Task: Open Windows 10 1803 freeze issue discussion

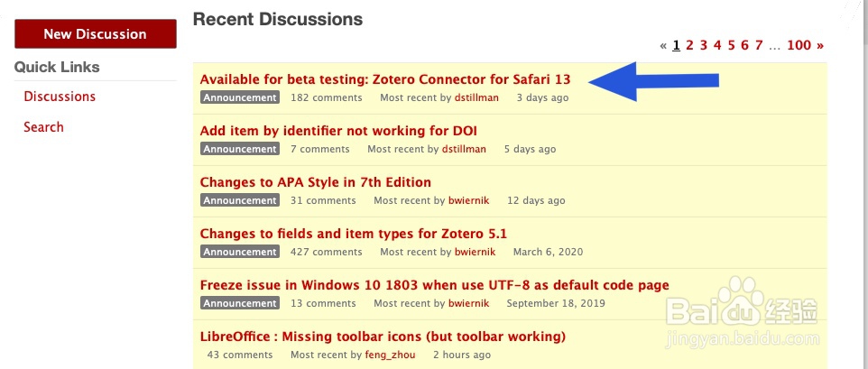Action: (x=434, y=285)
